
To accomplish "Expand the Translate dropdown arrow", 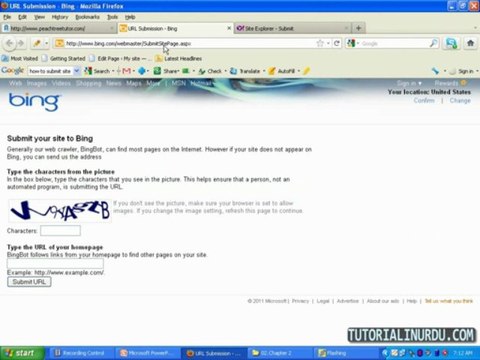I will (264, 71).
